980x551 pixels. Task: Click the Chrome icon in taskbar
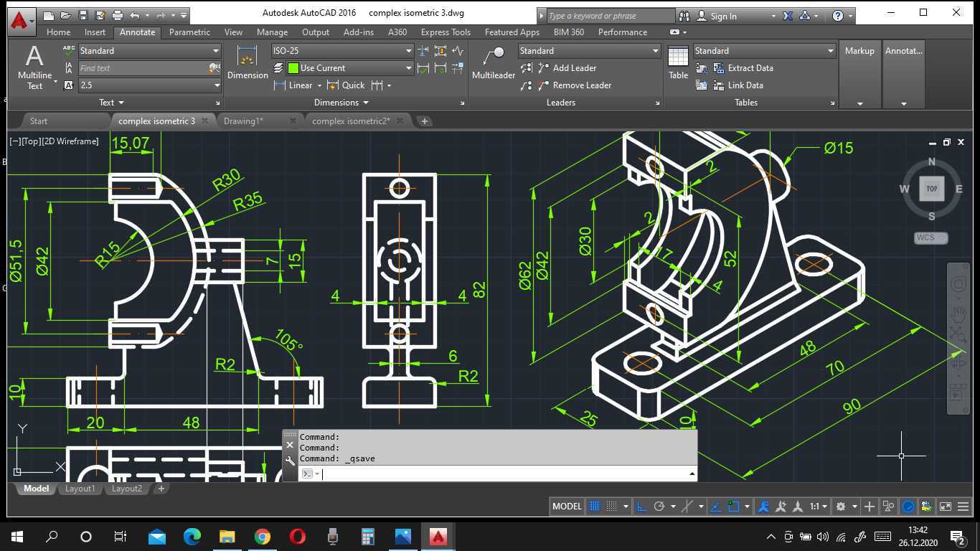click(262, 536)
